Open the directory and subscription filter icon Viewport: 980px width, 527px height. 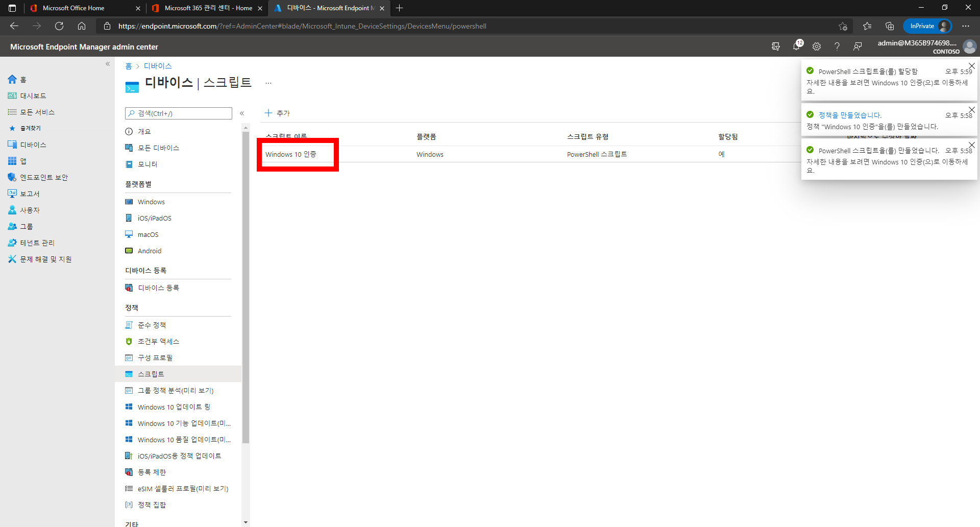[776, 46]
